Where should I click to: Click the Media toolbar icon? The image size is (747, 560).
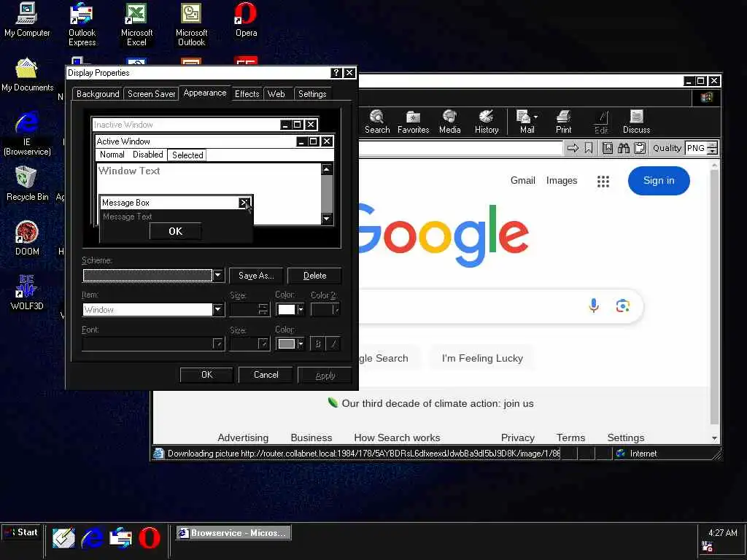[x=449, y=122]
